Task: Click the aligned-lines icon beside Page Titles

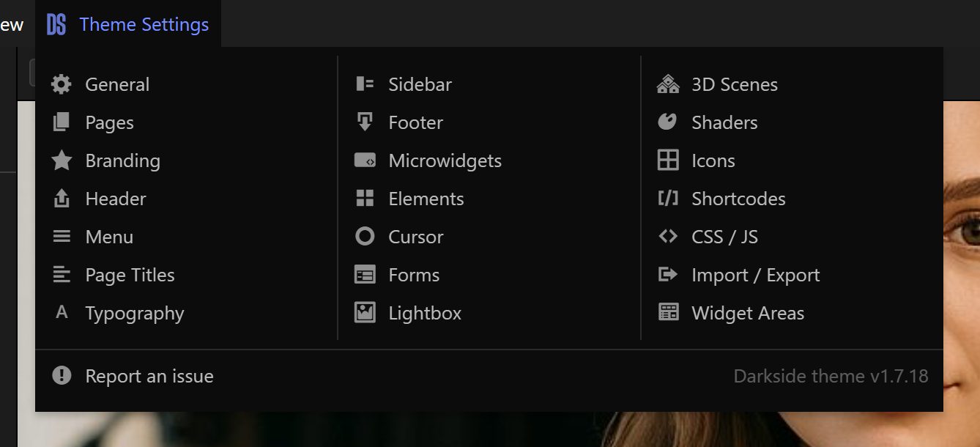Action: click(62, 275)
